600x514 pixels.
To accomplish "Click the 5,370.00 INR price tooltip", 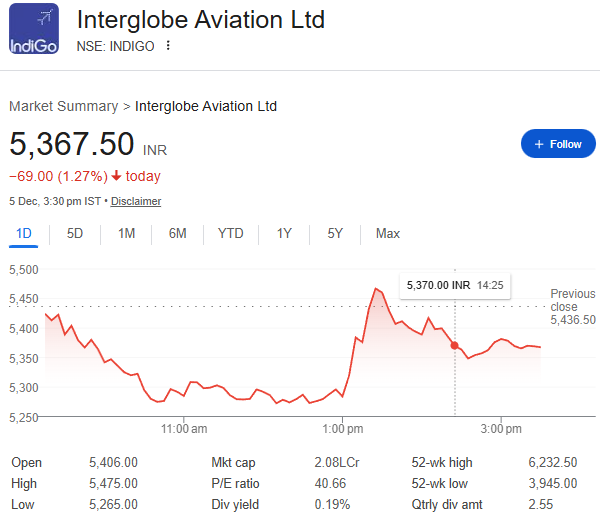I will pos(454,285).
